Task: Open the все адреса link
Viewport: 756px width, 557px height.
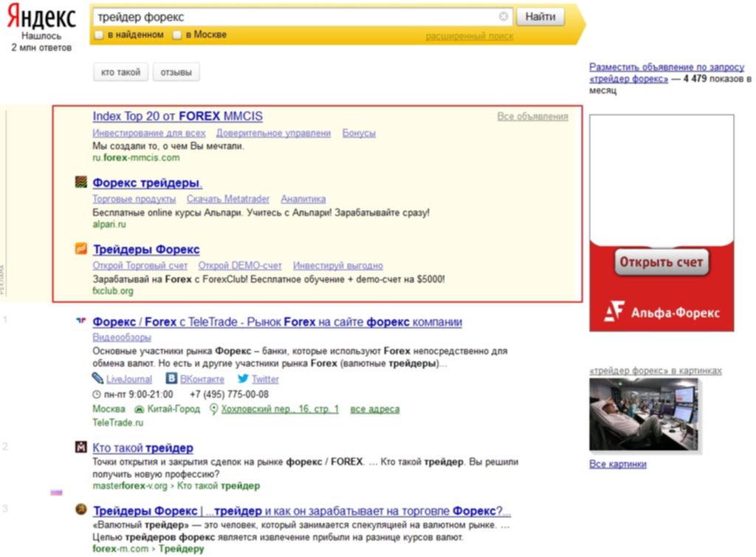Action: 375,409
